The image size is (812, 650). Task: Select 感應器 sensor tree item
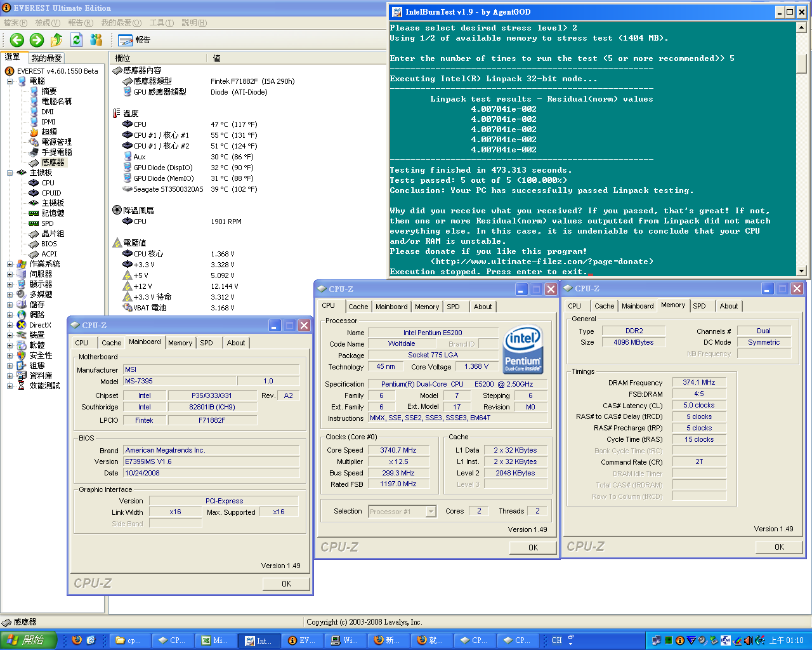(x=53, y=162)
